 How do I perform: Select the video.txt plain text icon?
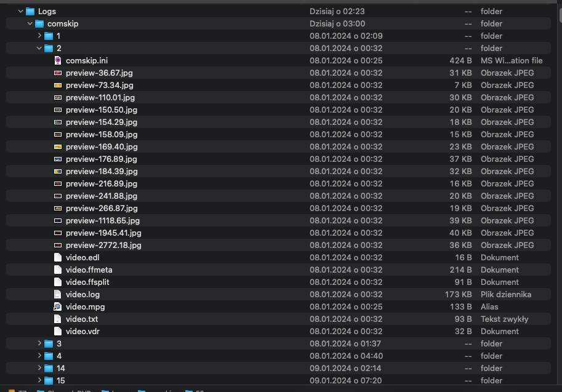tap(58, 319)
